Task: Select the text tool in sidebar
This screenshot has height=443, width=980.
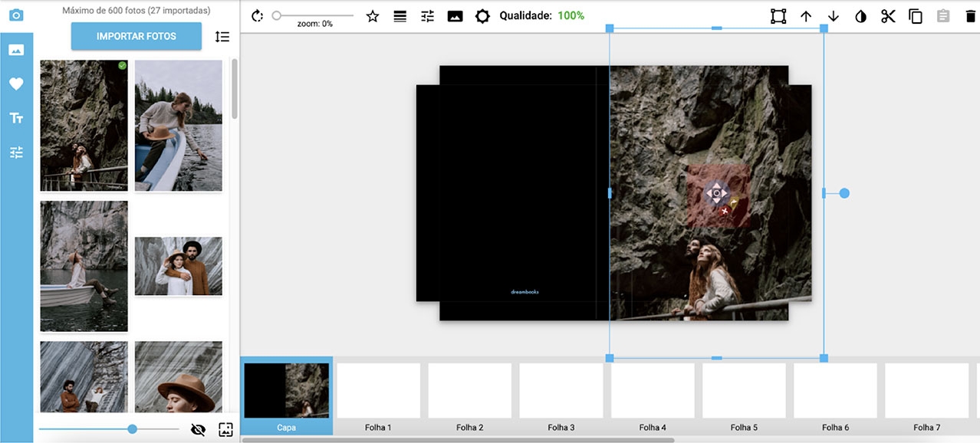Action: 16,118
